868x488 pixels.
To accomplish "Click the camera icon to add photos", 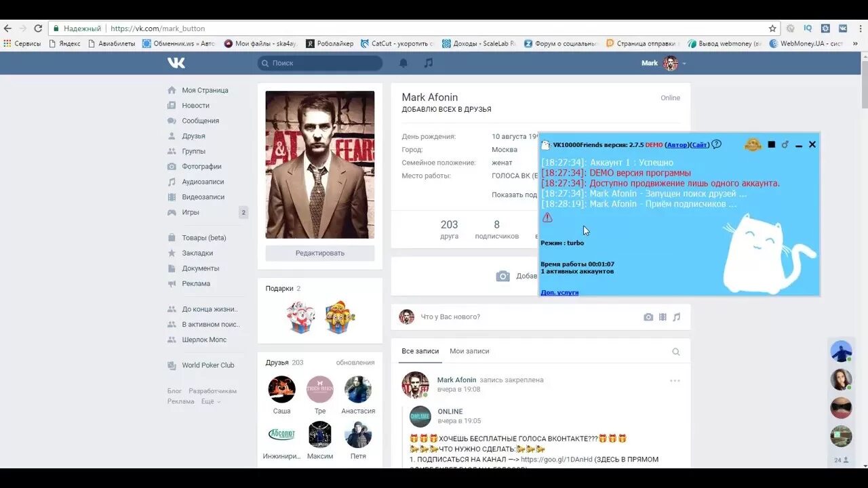I will pos(502,276).
